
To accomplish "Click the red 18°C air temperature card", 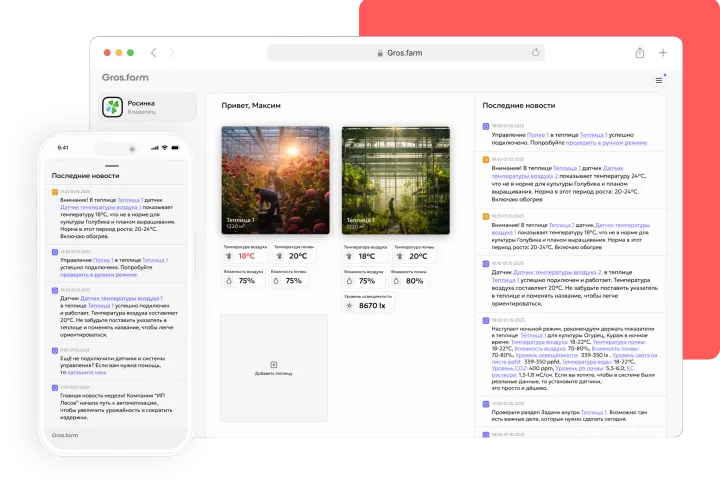I will (x=245, y=253).
